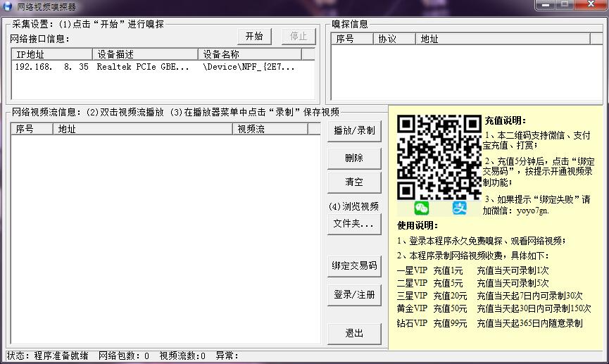The width and height of the screenshot is (609, 364).
Task: Click the Alipay icon
Action: click(x=460, y=208)
